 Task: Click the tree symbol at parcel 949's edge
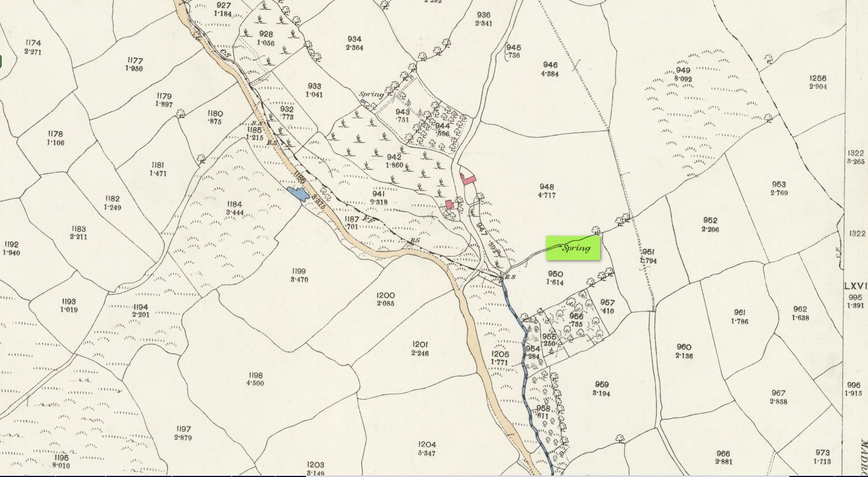coord(769,58)
